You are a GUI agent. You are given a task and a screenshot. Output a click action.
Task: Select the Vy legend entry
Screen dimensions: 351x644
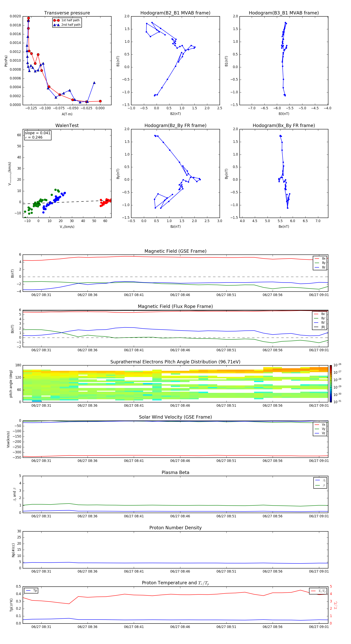coord(320,429)
